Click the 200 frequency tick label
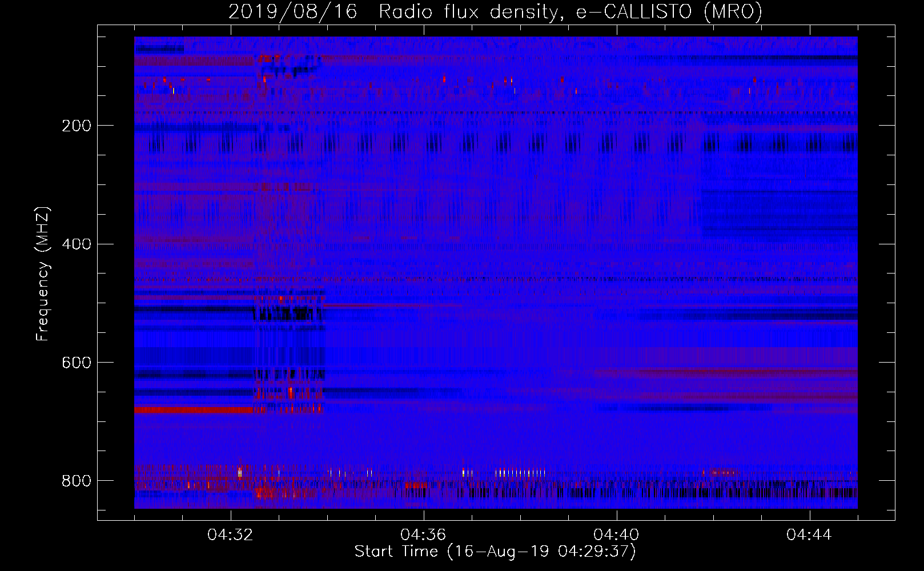The width and height of the screenshot is (924, 571). 76,126
